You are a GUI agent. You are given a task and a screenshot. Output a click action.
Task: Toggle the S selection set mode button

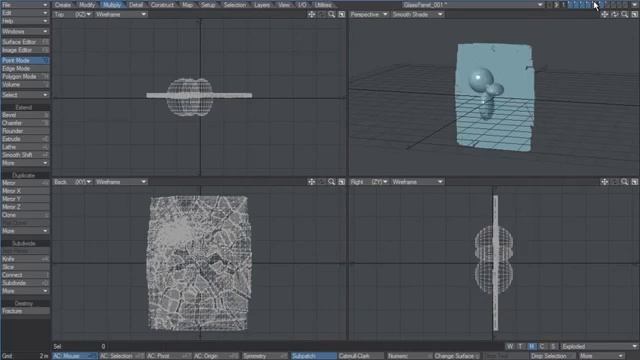coord(553,347)
